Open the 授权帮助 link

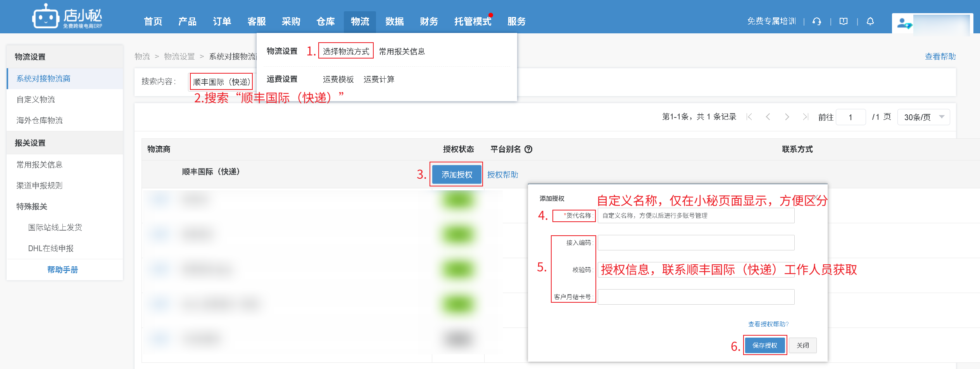point(502,175)
